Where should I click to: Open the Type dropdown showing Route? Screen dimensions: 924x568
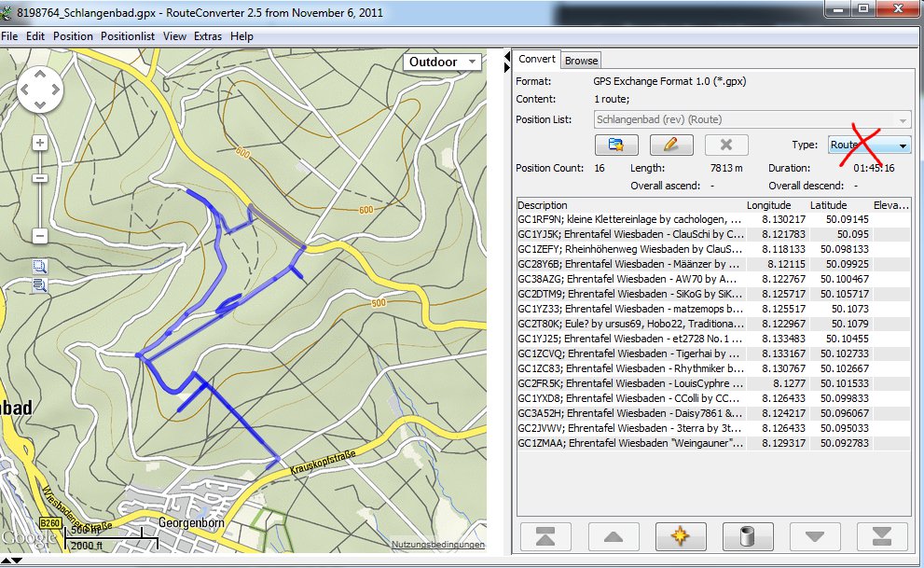[869, 145]
